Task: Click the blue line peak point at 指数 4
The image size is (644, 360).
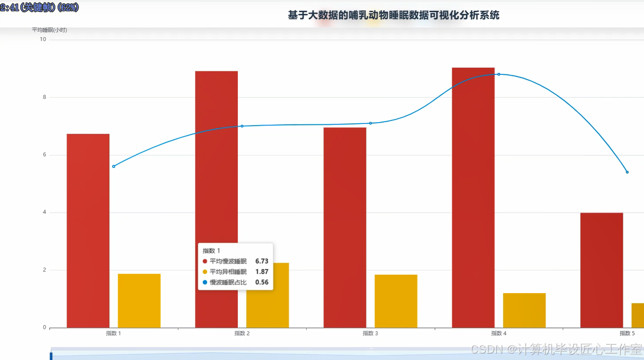Action: click(x=499, y=74)
